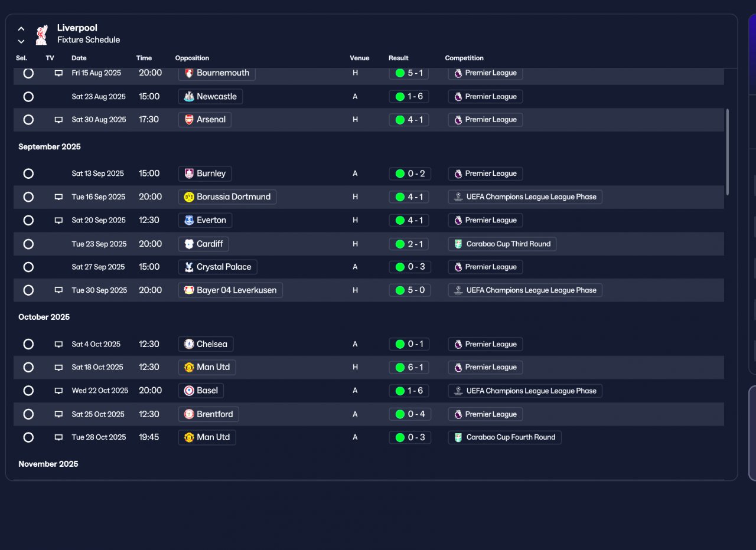This screenshot has height=550, width=756.
Task: Click TV icon on Arsenal row
Action: [x=58, y=120]
